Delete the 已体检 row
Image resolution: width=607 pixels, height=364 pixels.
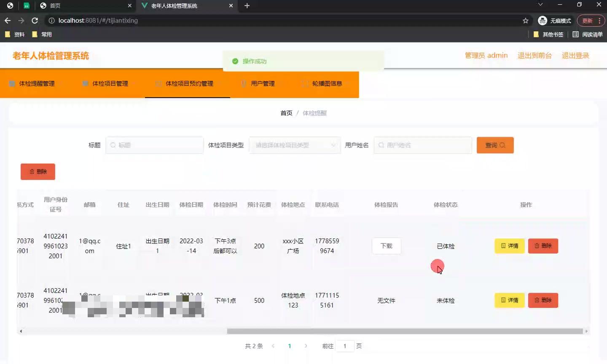coord(543,246)
